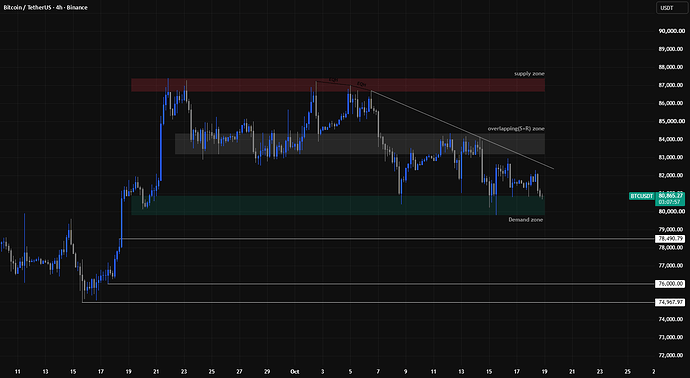Click the 88,000.00 price axis label

pyautogui.click(x=672, y=67)
